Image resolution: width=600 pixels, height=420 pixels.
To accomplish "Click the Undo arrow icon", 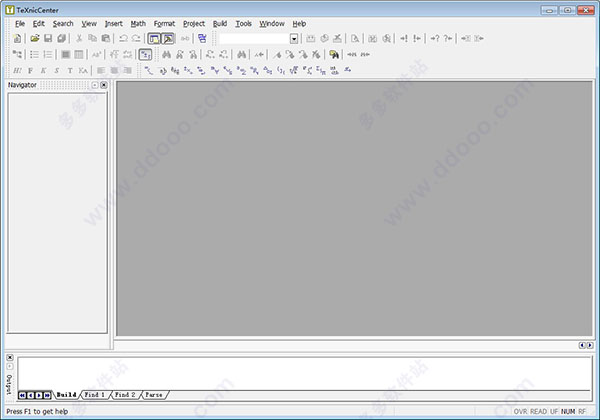I will [123, 38].
